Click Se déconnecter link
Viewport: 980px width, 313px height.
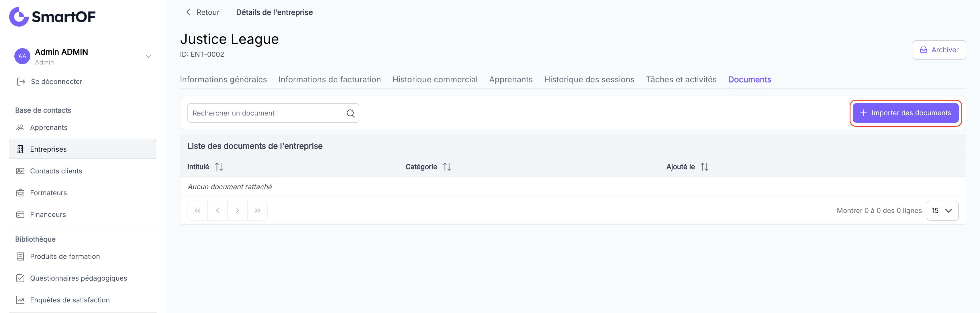[56, 81]
